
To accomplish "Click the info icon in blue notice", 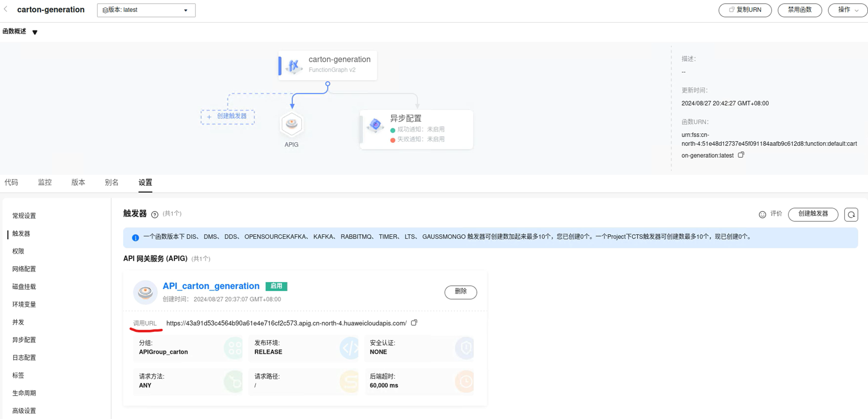I will pyautogui.click(x=135, y=237).
